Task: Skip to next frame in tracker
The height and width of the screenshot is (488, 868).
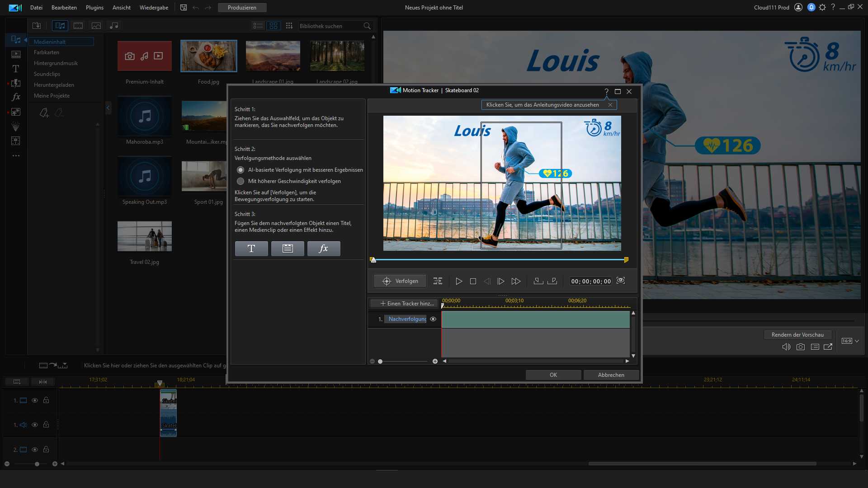Action: (501, 281)
